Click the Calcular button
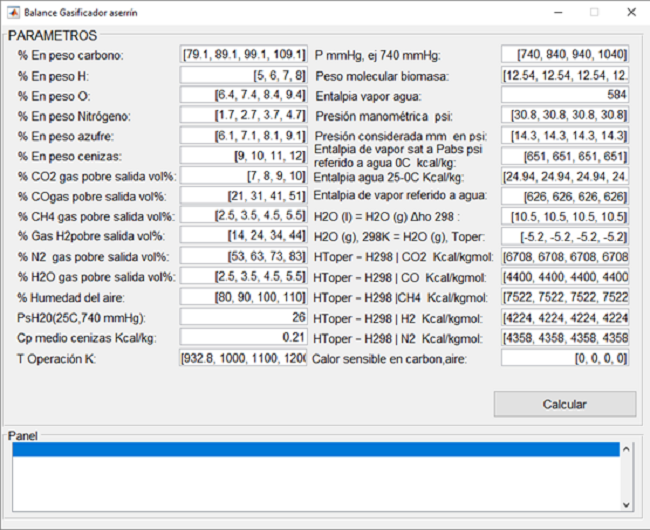This screenshot has width=650, height=530. pyautogui.click(x=564, y=404)
